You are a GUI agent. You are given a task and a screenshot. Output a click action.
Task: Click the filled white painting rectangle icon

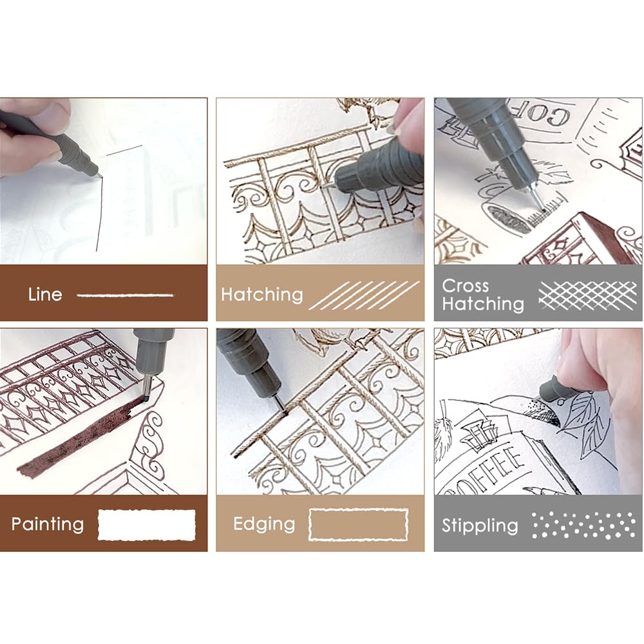(x=147, y=524)
